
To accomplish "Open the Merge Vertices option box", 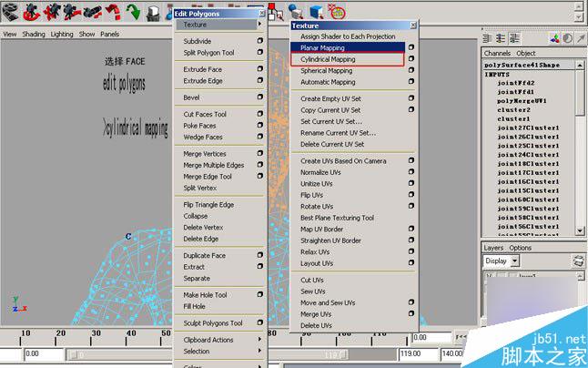I will (260, 153).
